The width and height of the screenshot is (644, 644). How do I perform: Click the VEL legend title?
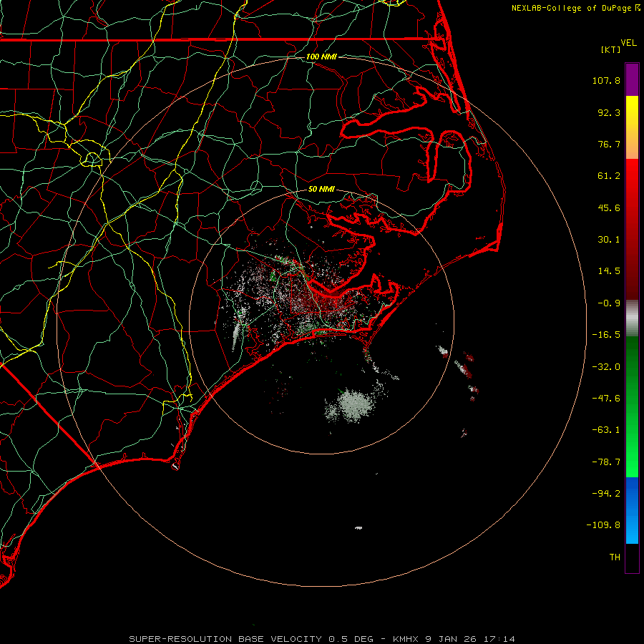628,43
